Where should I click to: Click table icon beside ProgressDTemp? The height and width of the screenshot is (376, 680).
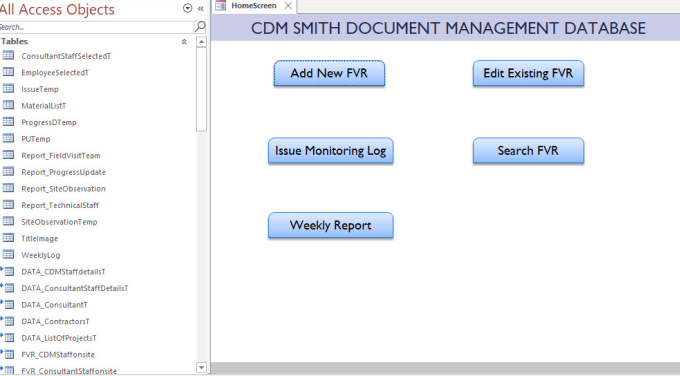pyautogui.click(x=8, y=121)
